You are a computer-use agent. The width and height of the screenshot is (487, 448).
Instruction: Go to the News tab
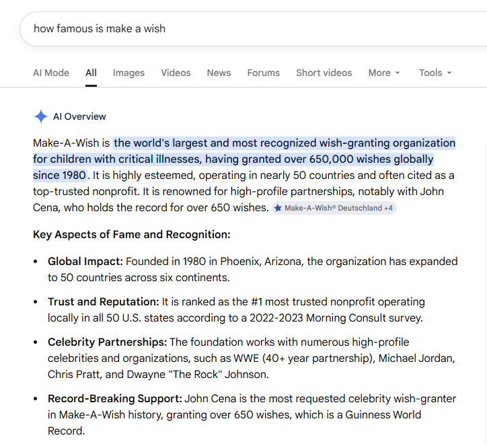(219, 73)
